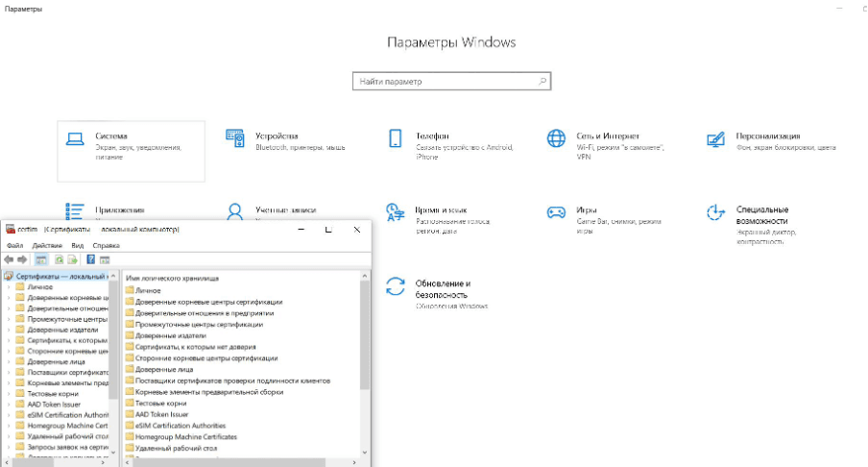Expand Доверительные отношения tree node chevron

point(9,308)
